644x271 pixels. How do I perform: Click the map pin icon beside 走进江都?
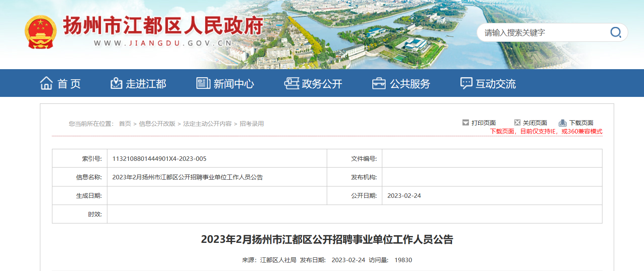tap(116, 83)
